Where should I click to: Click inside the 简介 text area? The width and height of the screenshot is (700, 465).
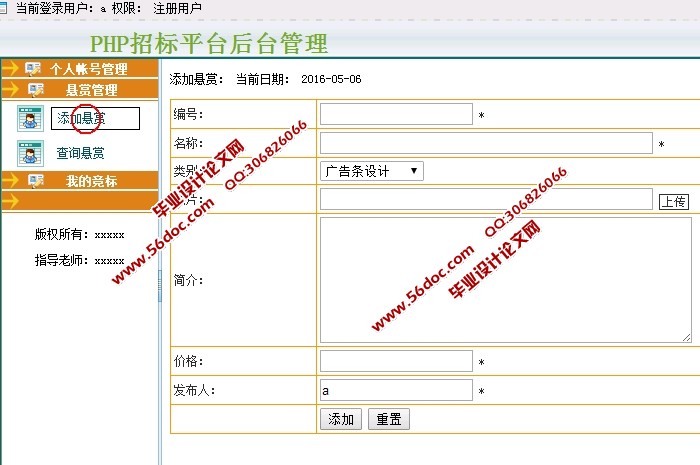pyautogui.click(x=505, y=280)
